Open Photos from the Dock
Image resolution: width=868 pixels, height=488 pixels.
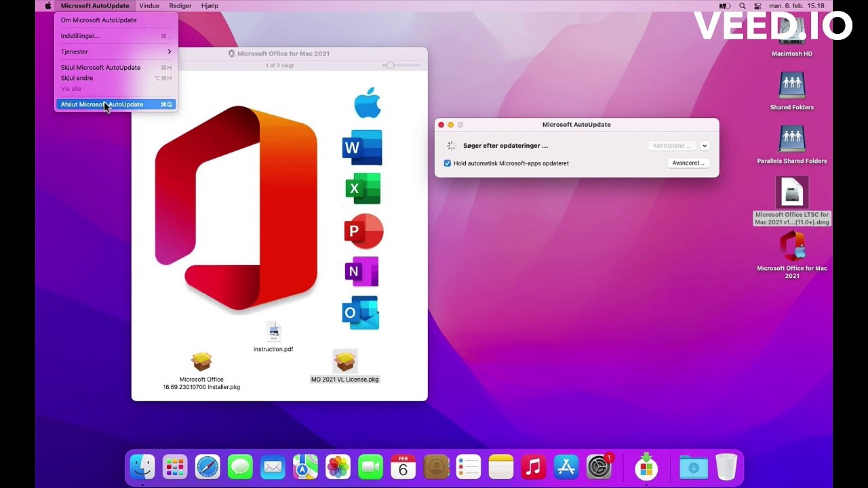click(x=338, y=467)
